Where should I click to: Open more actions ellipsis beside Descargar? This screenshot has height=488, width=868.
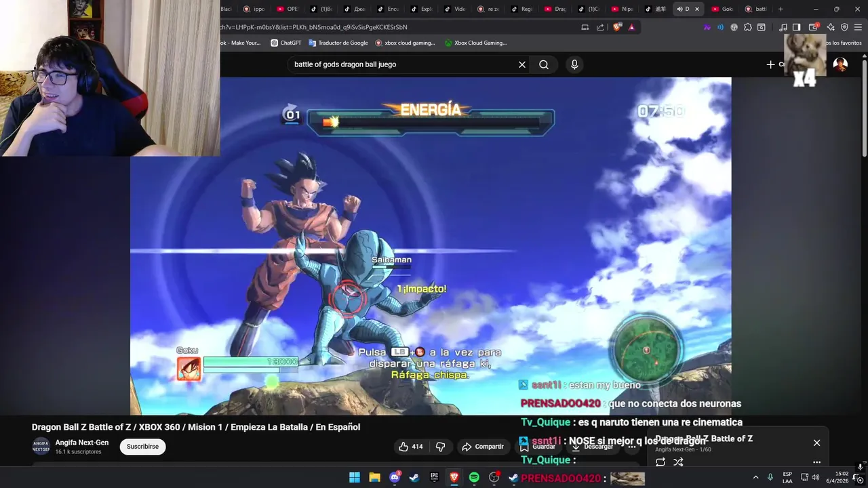631,447
